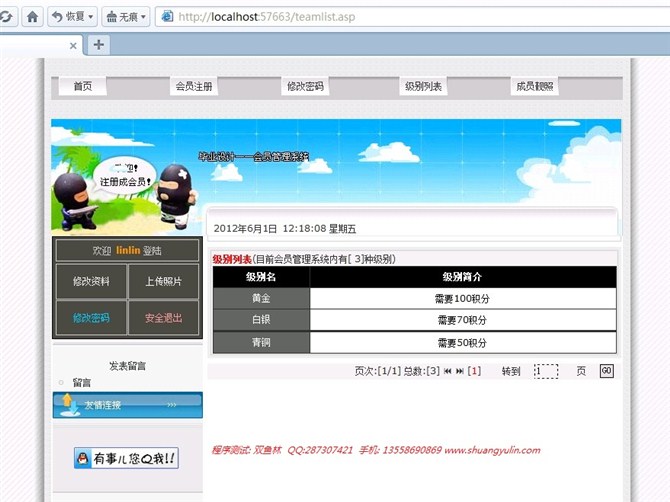Open the 发表留言 link
This screenshot has height=502, width=670.
[x=127, y=366]
